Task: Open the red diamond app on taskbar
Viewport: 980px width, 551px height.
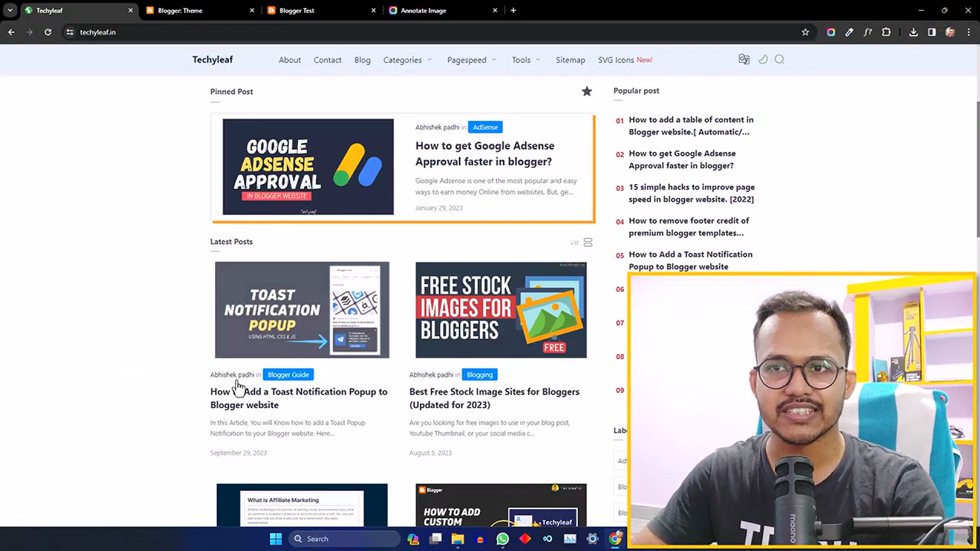Action: pyautogui.click(x=525, y=539)
